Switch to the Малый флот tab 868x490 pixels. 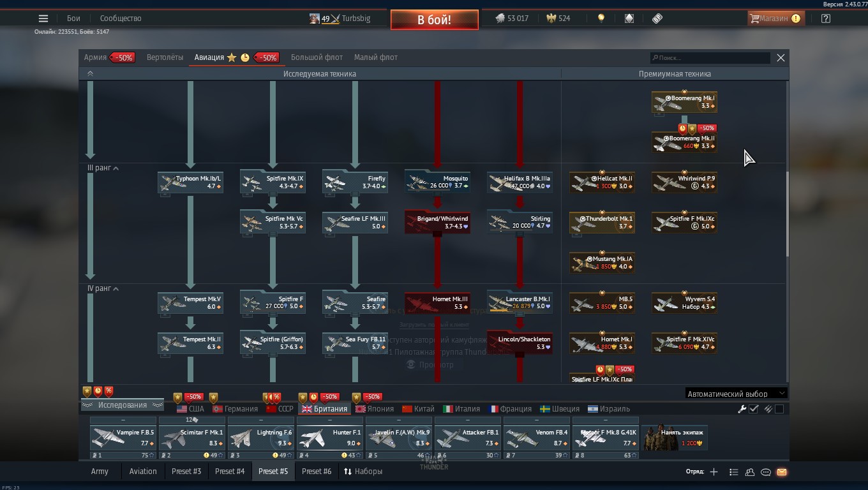[x=376, y=57]
